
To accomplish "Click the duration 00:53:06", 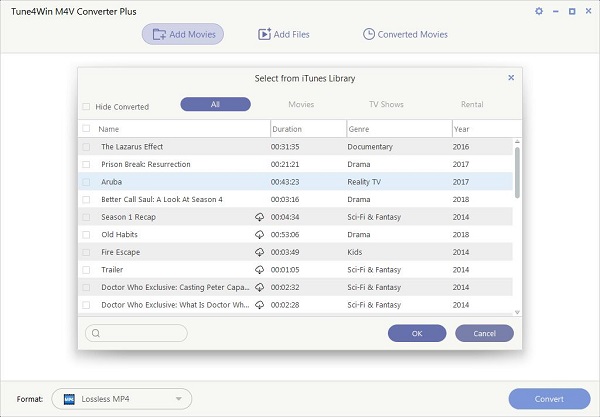I will pos(285,235).
